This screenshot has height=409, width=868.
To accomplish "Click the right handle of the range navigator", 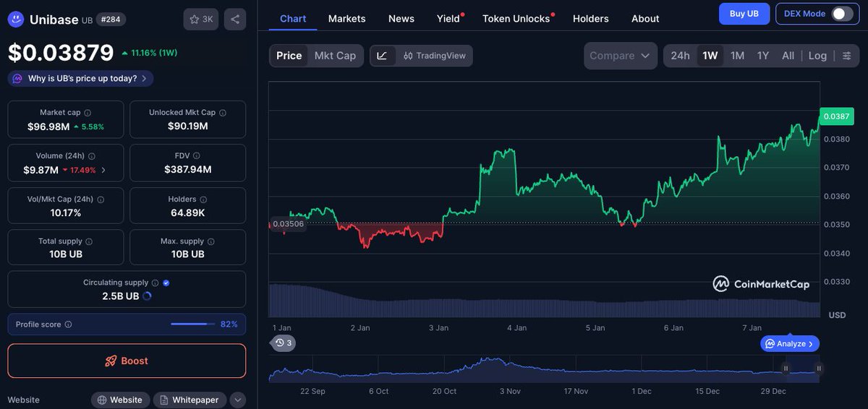I will pyautogui.click(x=819, y=369).
